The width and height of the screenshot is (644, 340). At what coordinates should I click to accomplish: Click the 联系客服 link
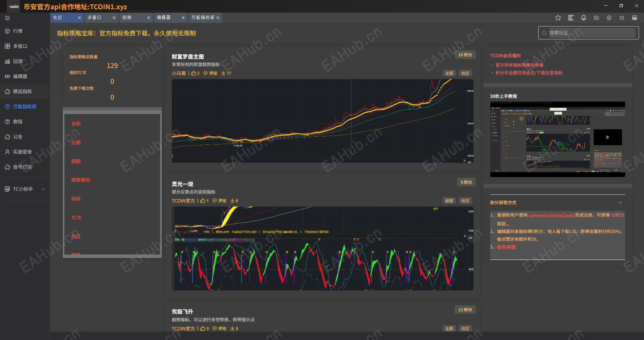tap(506, 247)
